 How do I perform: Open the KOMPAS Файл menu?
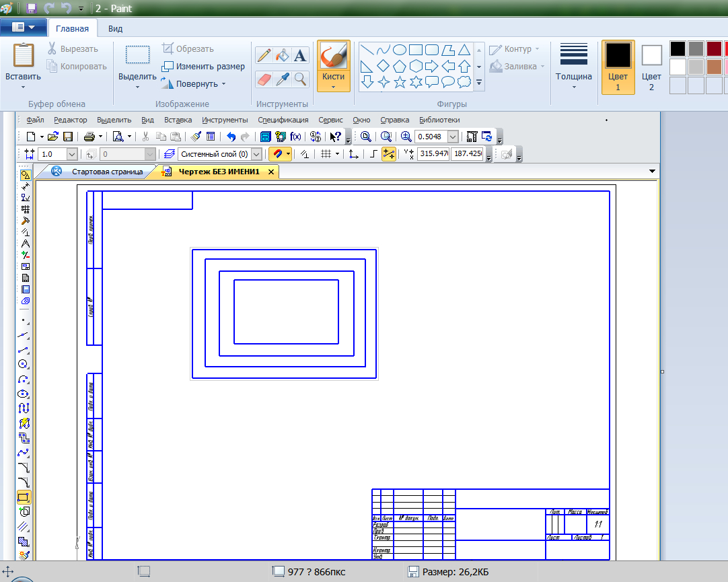click(35, 120)
